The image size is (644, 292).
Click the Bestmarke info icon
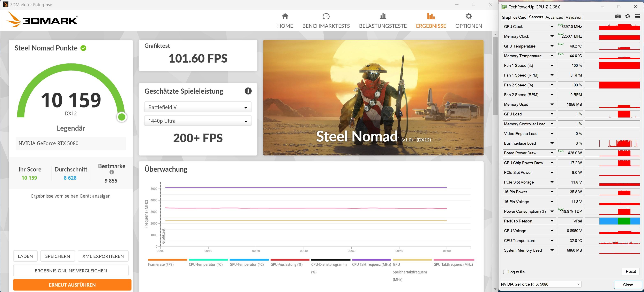tap(112, 172)
